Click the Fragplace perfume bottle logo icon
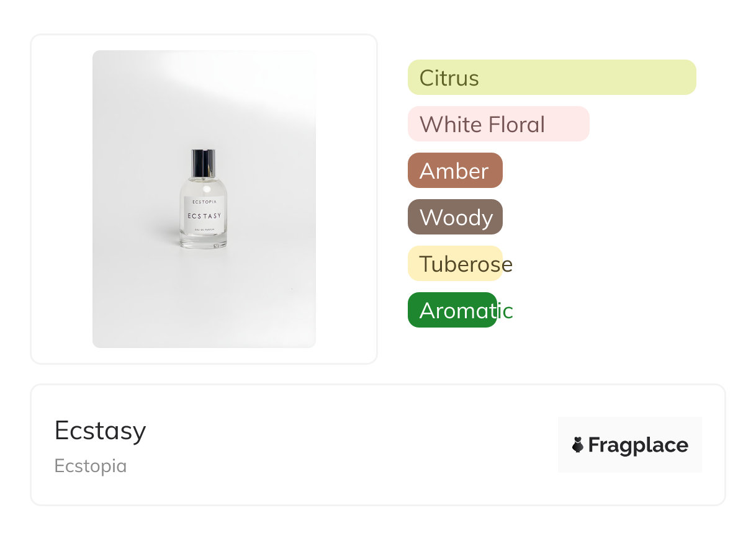Screen dimensions: 756x536 578,444
